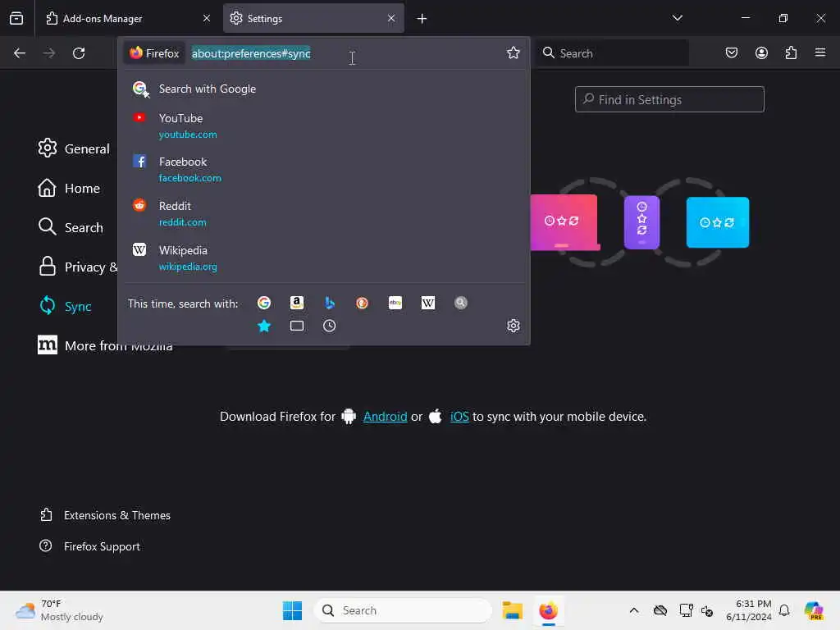Show hidden system tray icons
Image resolution: width=840 pixels, height=630 pixels.
634,610
